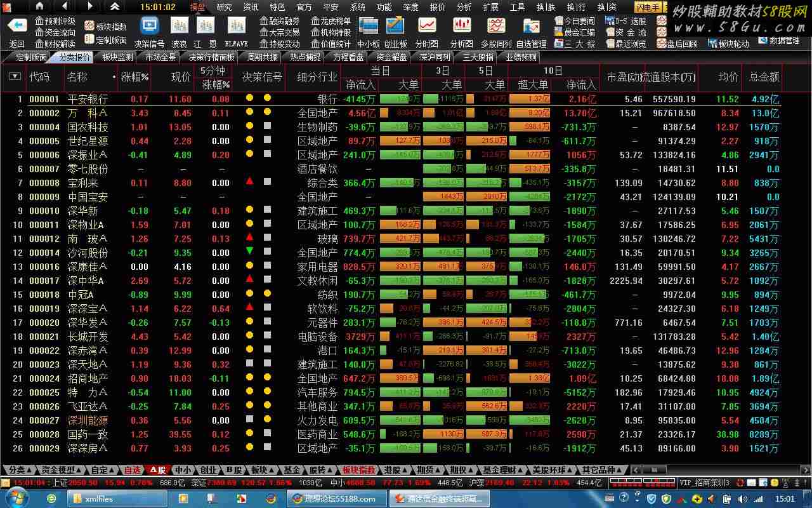The width and height of the screenshot is (812, 508).
Task: Open 龙虎榜单 toolbar item
Action: click(x=331, y=21)
